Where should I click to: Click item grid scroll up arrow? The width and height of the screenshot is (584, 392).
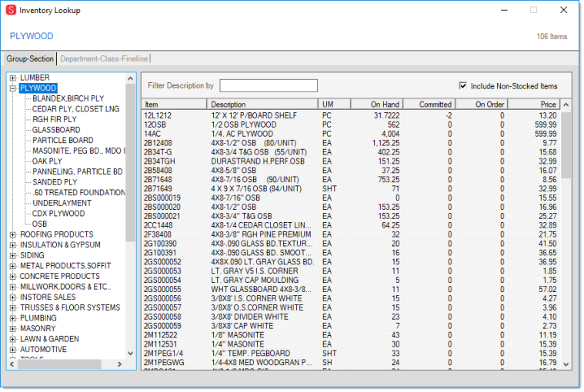tap(566, 105)
